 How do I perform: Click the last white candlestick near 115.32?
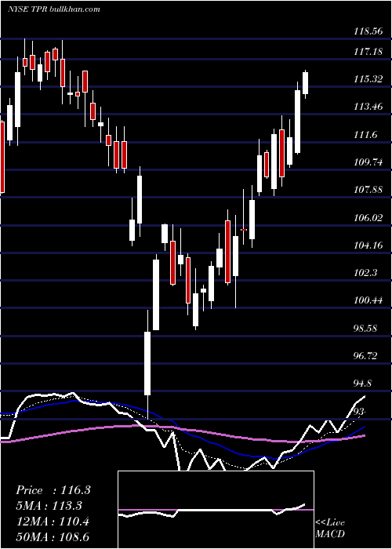tap(306, 83)
